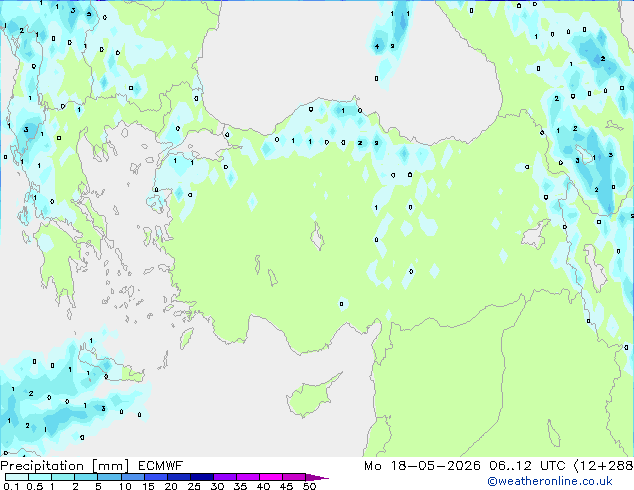
Task: Click the 20–25 mm legend color box
Action: (x=179, y=477)
